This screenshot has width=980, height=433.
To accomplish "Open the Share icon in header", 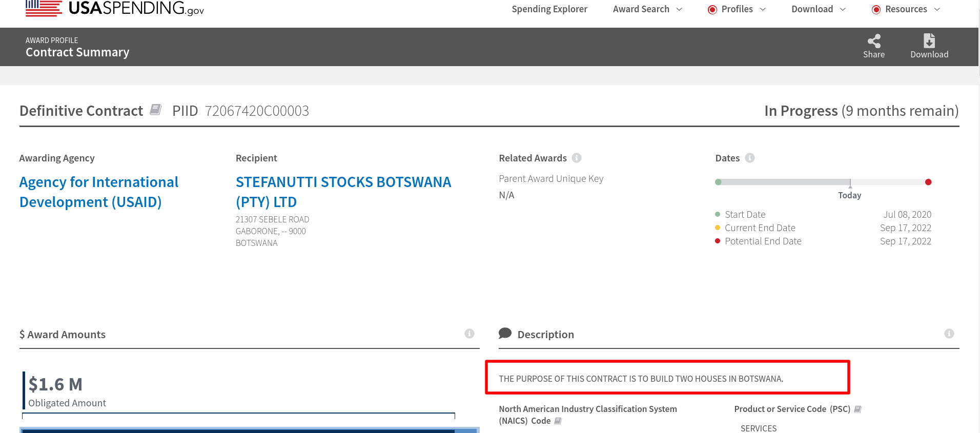I will (874, 41).
